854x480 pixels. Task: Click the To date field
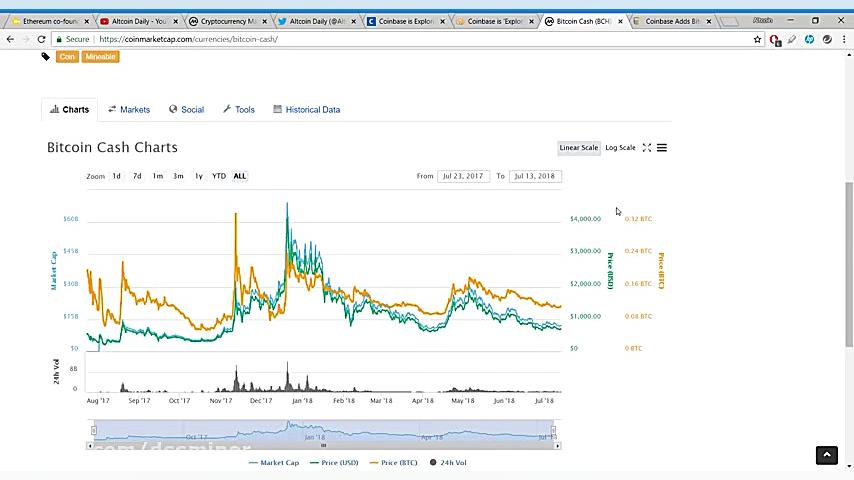pos(535,176)
